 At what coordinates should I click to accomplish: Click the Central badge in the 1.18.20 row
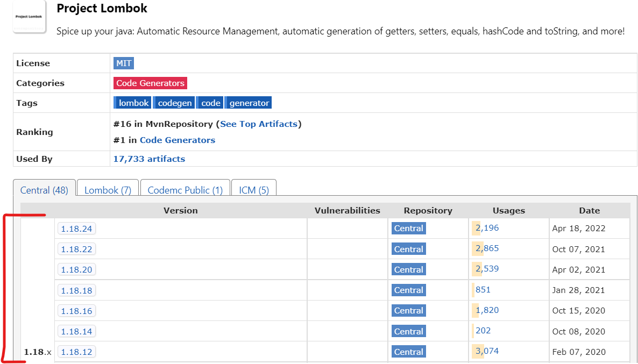[x=408, y=269]
